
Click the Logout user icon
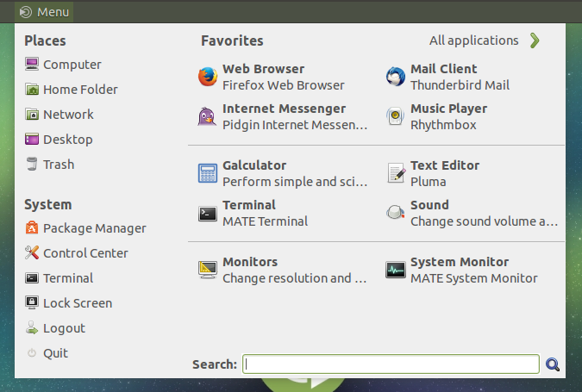pos(32,328)
